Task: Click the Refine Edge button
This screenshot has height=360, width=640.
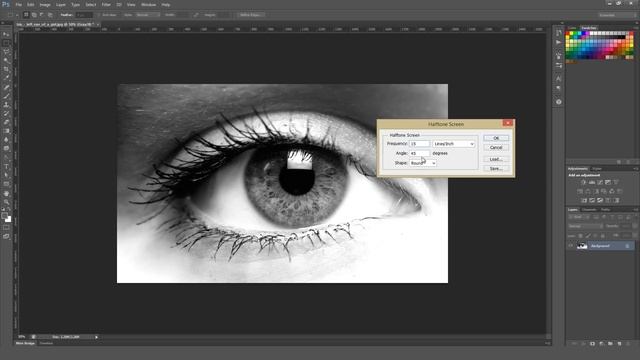Action: (x=251, y=15)
